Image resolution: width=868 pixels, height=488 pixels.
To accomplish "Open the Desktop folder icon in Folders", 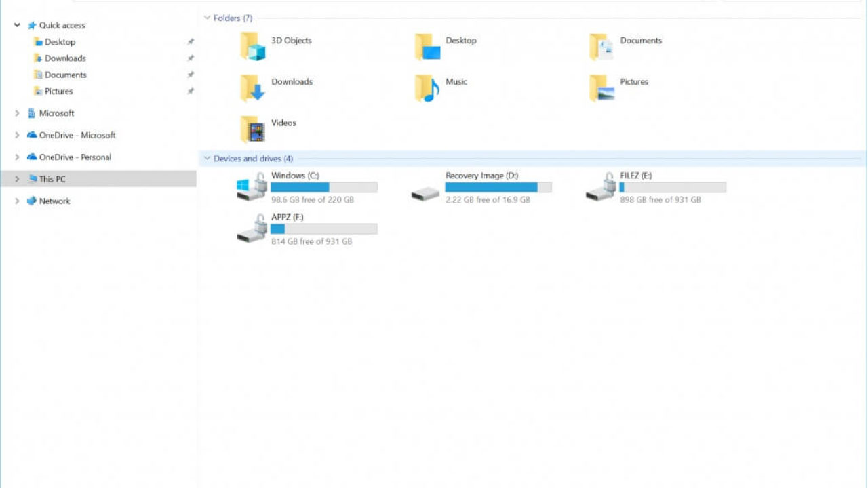I will [427, 47].
